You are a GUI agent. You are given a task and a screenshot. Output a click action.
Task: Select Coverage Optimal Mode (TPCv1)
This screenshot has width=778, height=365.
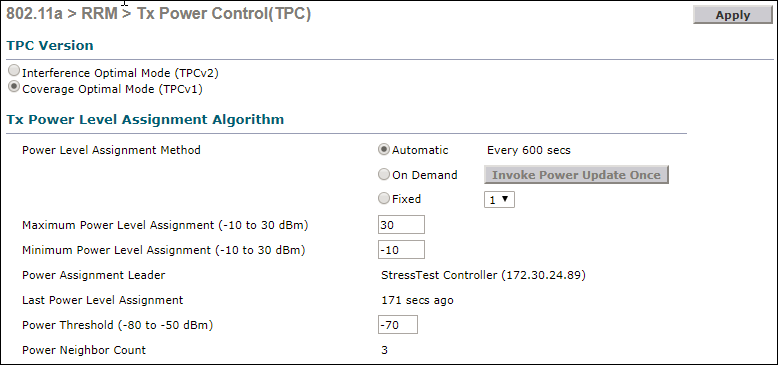tap(15, 87)
